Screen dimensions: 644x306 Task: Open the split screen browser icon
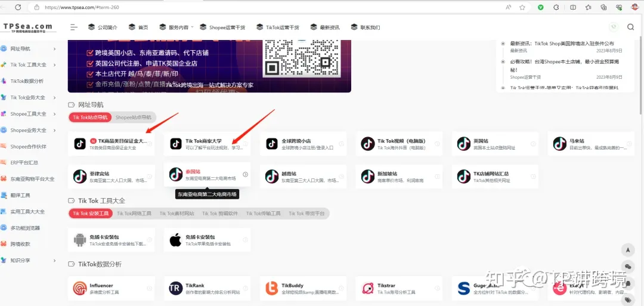tap(573, 7)
